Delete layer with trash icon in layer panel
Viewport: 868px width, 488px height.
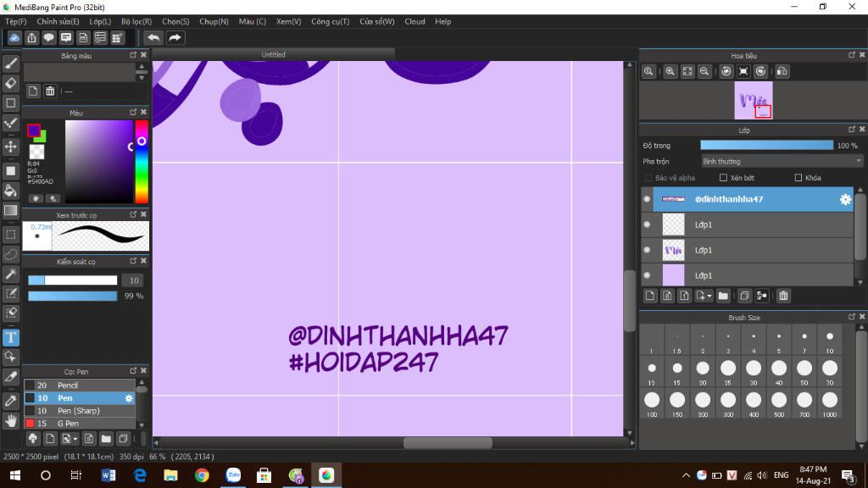point(783,296)
